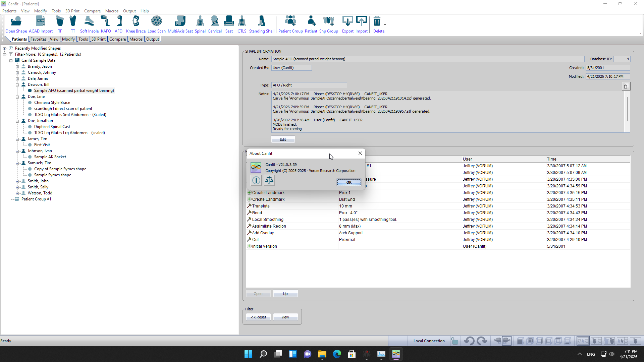Click the Shp Group toolbar icon
The width and height of the screenshot is (644, 362).
click(329, 24)
